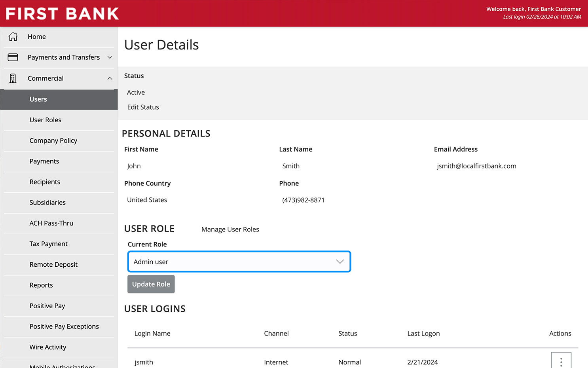This screenshot has height=368, width=588.
Task: Click the Normal status cell
Action: (x=350, y=362)
